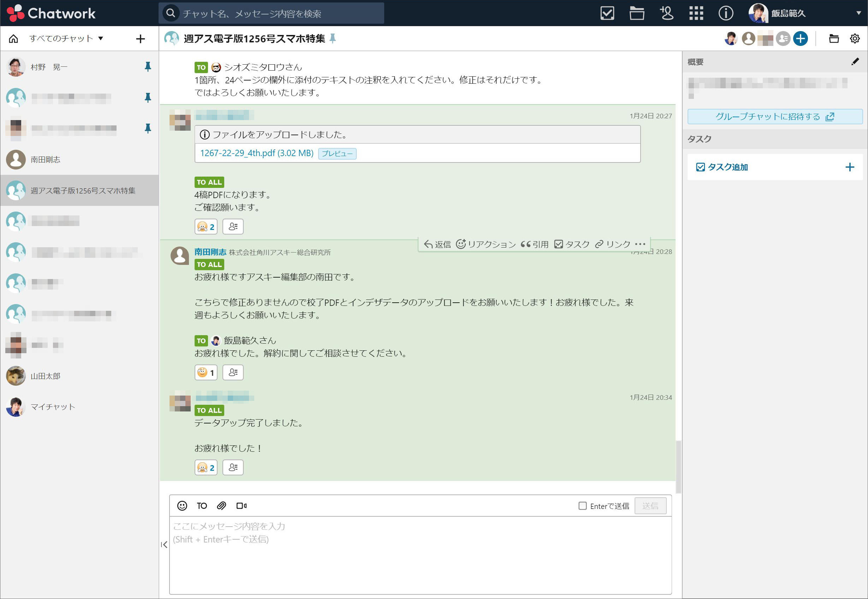The height and width of the screenshot is (599, 868).
Task: Unpin the 村野 晃一 chat pin icon
Action: pos(148,67)
